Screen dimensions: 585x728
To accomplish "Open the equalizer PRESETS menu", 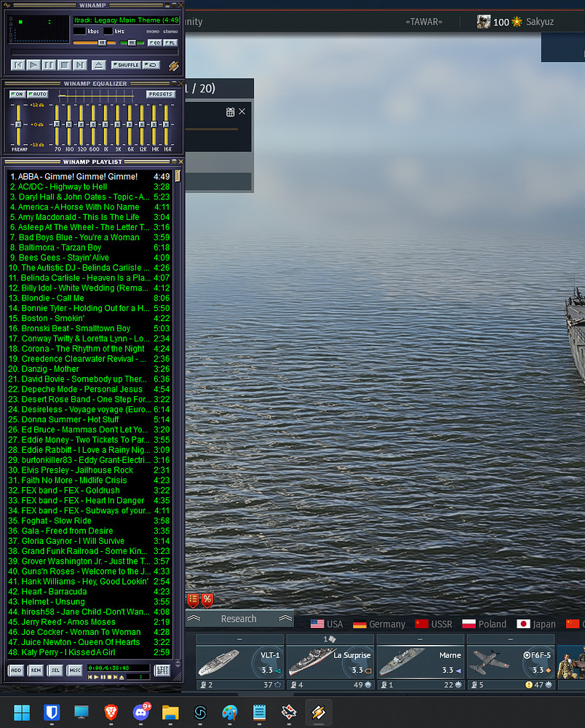I will tap(160, 95).
